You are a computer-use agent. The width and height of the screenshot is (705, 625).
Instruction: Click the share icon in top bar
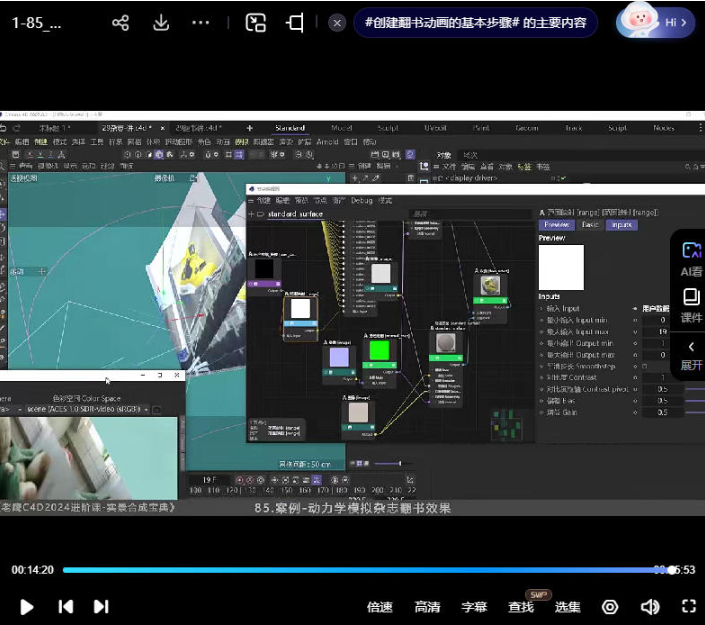point(121,23)
